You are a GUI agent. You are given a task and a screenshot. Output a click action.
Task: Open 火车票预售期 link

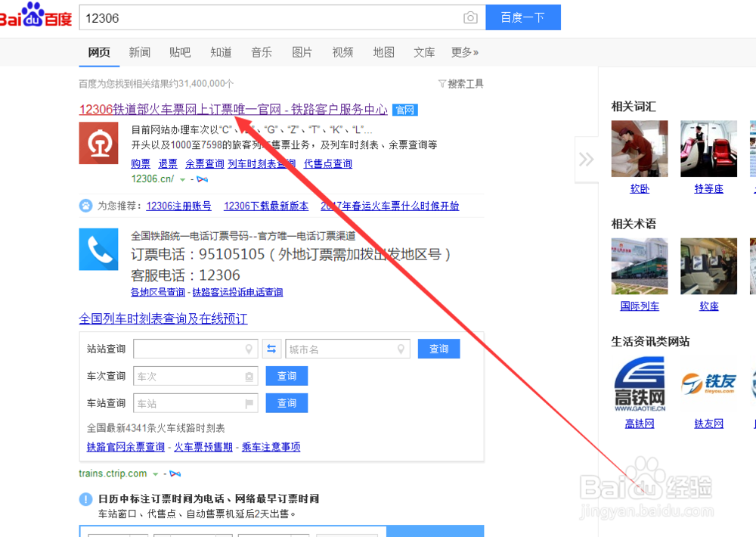[x=203, y=447]
